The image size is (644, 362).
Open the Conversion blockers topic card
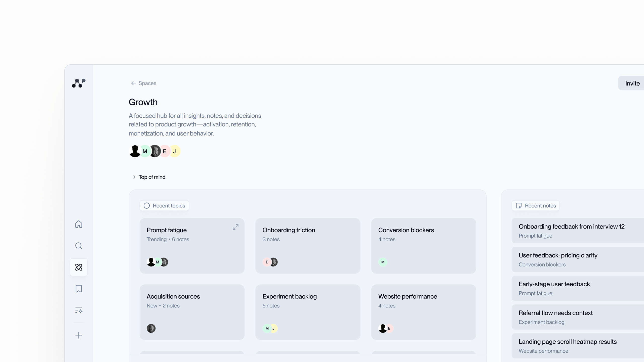coord(423,246)
